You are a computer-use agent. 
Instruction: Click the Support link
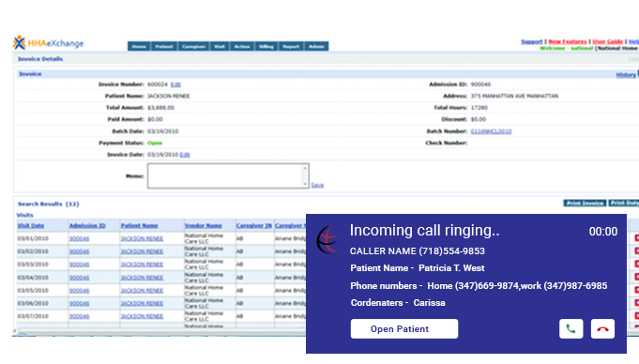pyautogui.click(x=531, y=41)
